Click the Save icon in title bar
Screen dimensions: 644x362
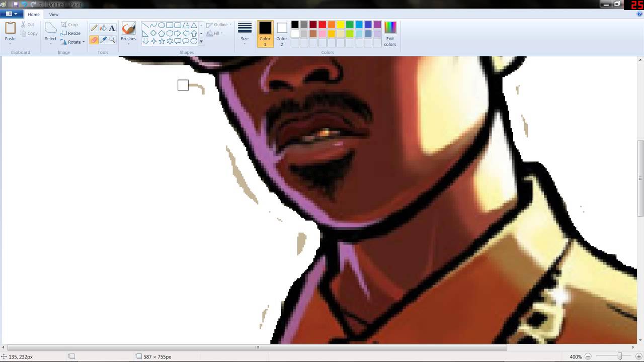click(16, 4)
